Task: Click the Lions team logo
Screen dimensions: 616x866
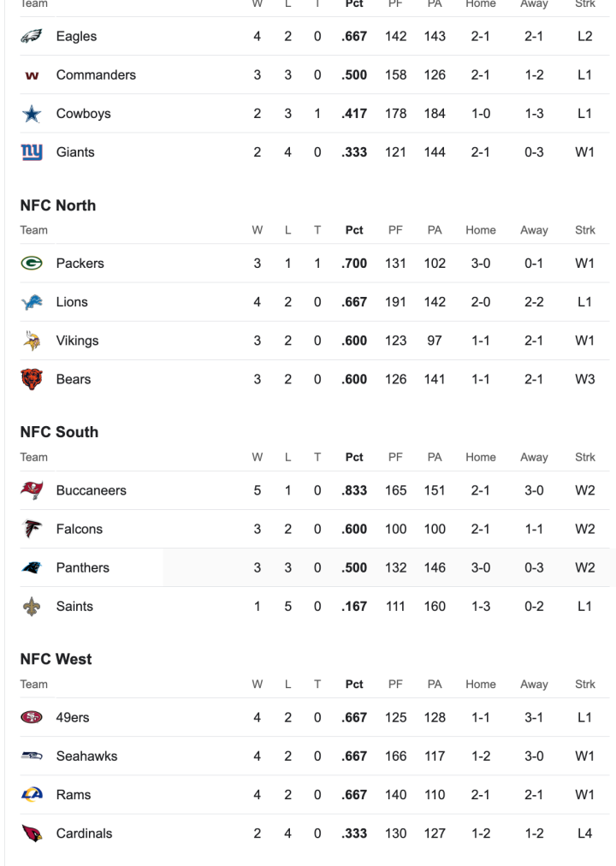Action: click(32, 302)
